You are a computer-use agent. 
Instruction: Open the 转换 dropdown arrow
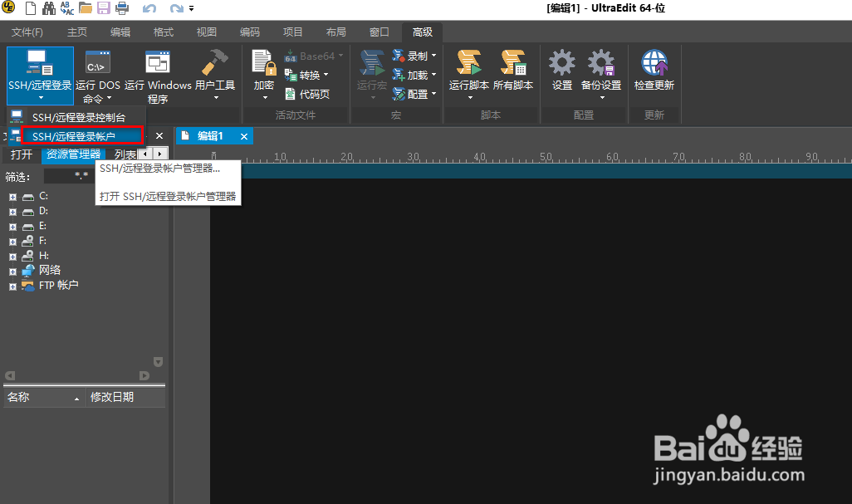pos(326,75)
